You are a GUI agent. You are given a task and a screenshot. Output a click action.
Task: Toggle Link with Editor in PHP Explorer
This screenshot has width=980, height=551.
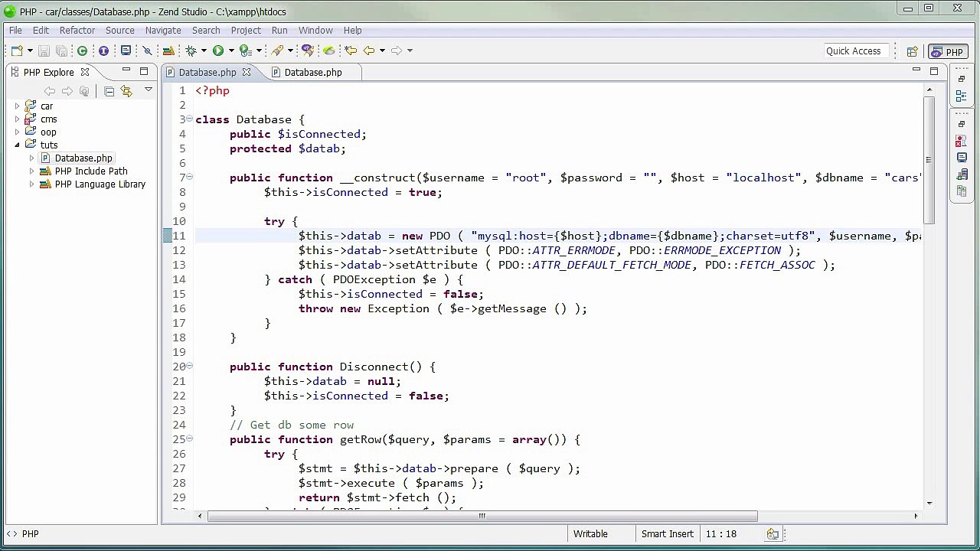126,91
